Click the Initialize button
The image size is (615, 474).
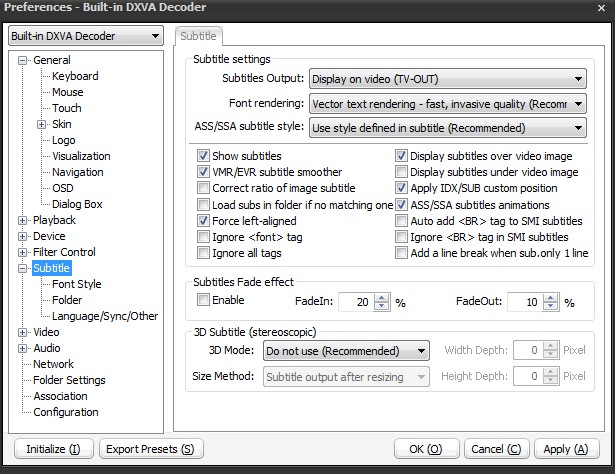point(53,449)
